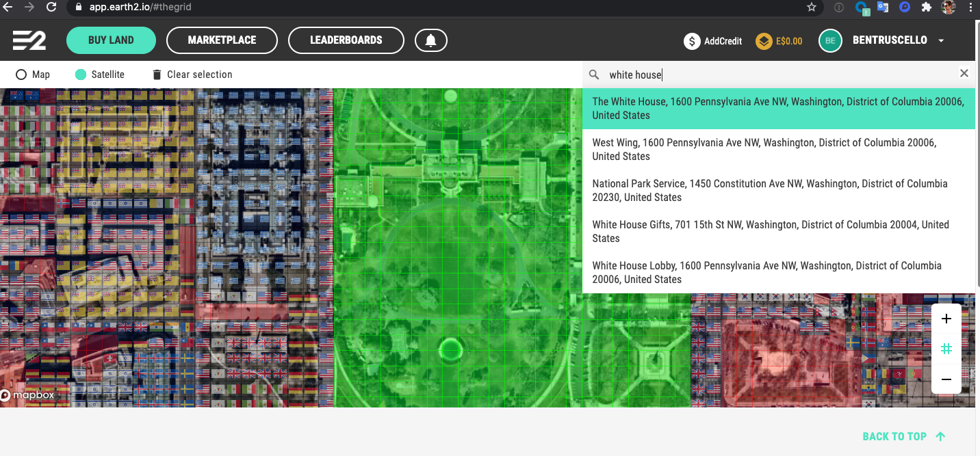Choose White House Lobby search result

click(x=779, y=273)
